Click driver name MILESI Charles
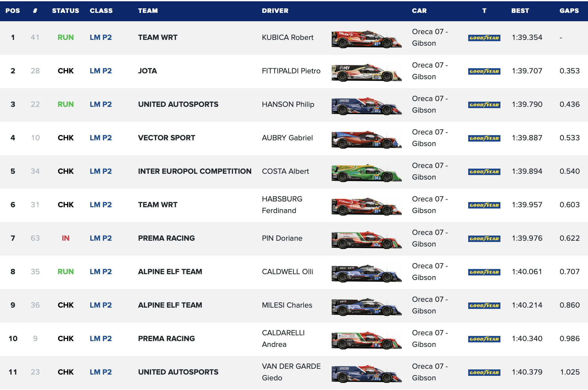Image resolution: width=588 pixels, height=390 pixels. pyautogui.click(x=287, y=305)
